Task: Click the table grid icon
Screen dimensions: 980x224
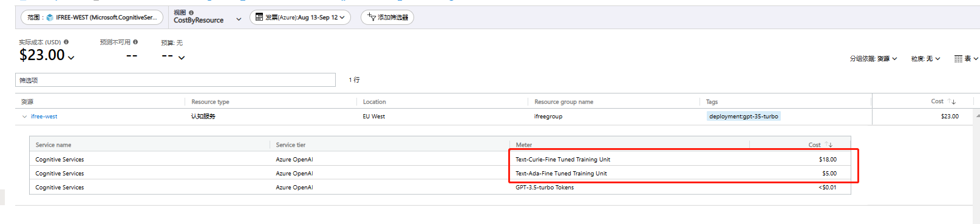Action: [958, 59]
